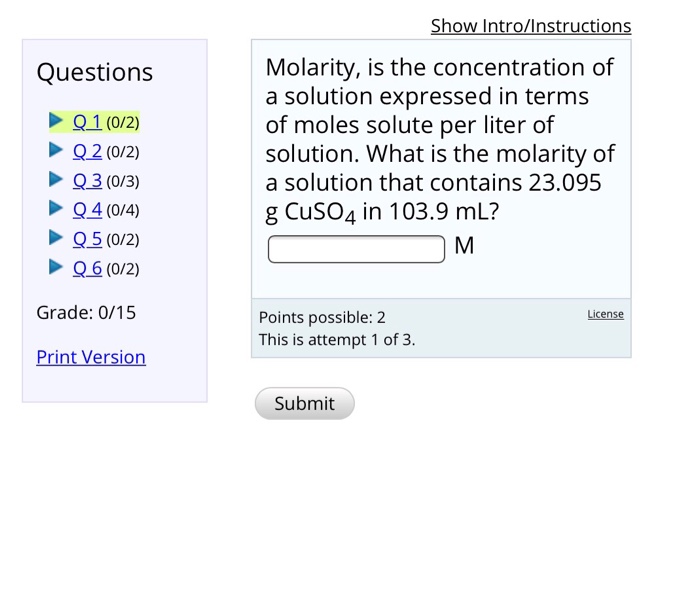The height and width of the screenshot is (598, 700).
Task: Click the Show Intro/Instructions link
Action: [531, 26]
